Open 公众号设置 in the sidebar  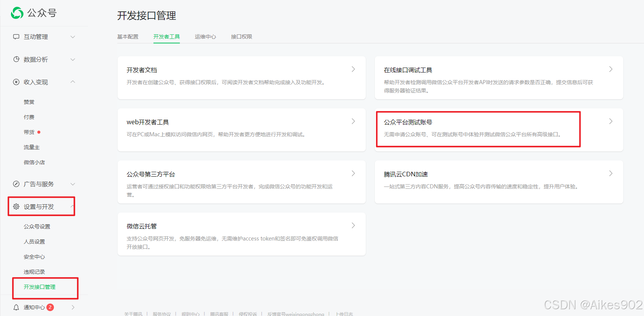[37, 227]
